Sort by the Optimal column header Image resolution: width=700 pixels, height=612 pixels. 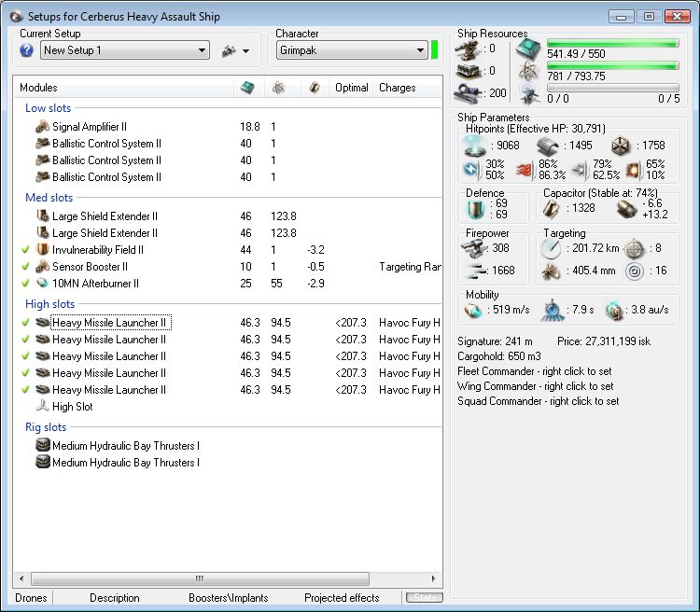pos(351,88)
